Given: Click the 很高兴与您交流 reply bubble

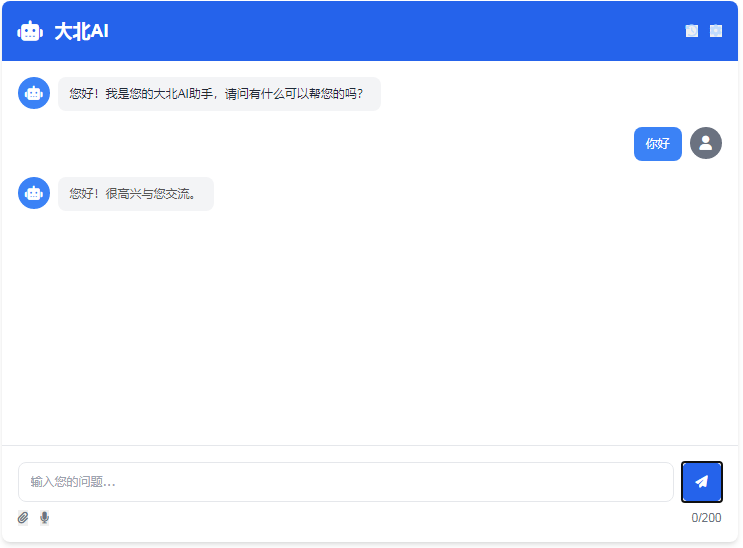Looking at the screenshot, I should [x=135, y=194].
